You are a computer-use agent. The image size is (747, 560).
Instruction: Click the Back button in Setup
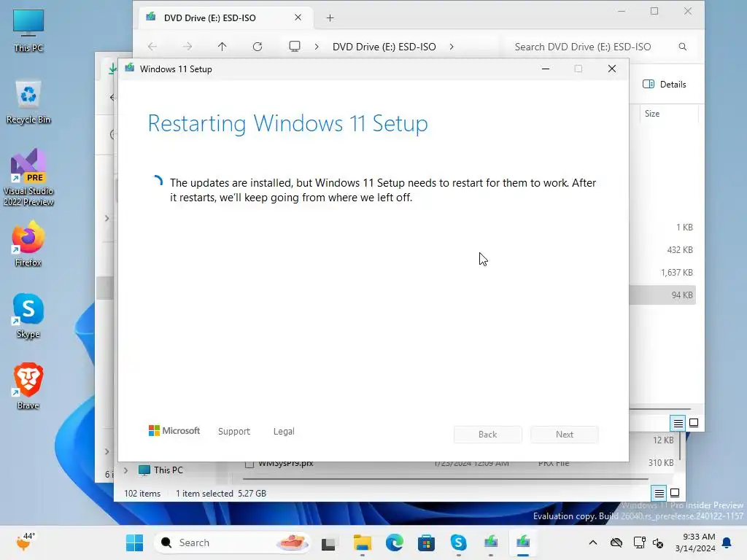tap(487, 435)
